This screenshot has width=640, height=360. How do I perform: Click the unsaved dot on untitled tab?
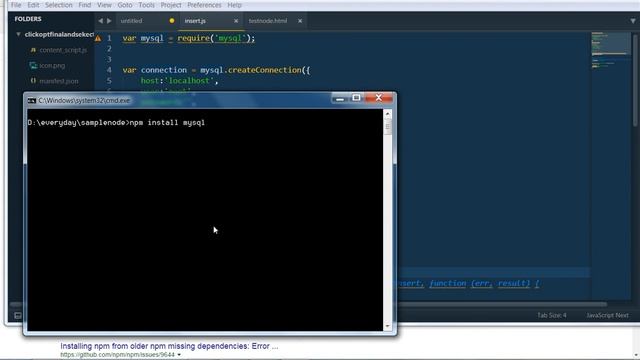coord(172,21)
